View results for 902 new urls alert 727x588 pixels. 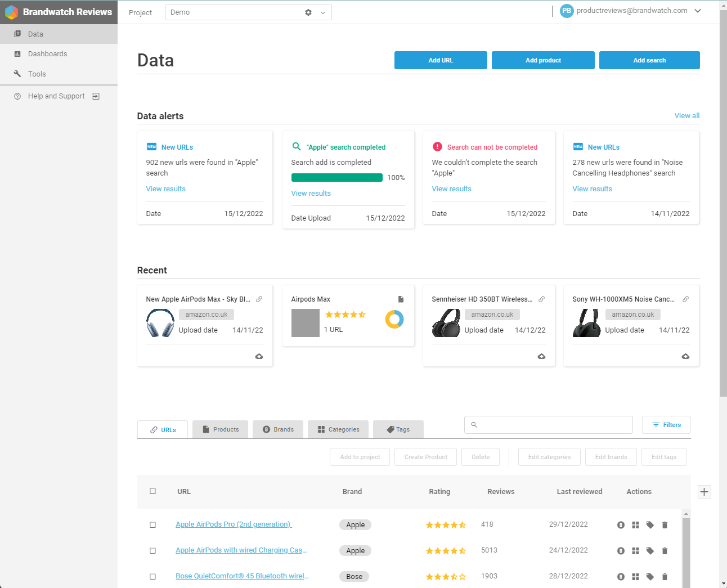[166, 189]
